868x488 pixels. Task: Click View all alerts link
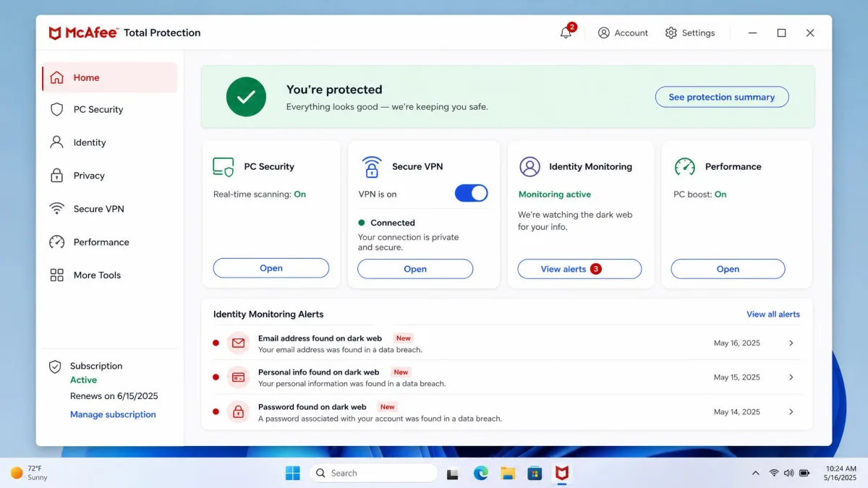click(x=773, y=314)
